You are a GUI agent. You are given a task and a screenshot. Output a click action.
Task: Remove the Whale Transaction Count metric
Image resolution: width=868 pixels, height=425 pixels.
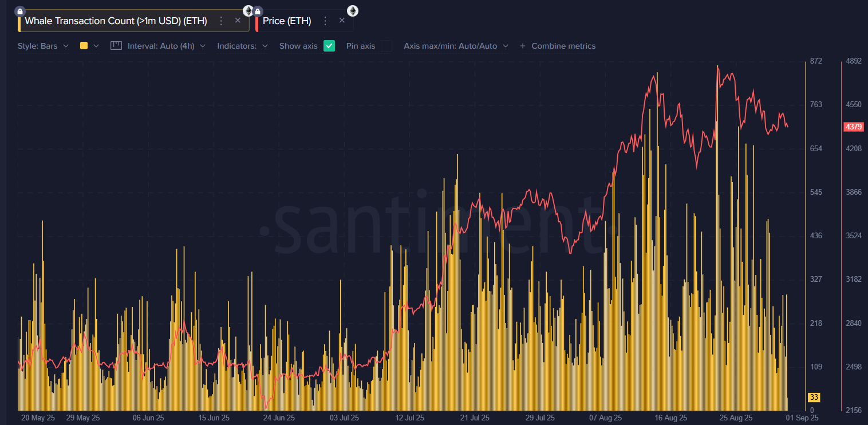point(238,21)
